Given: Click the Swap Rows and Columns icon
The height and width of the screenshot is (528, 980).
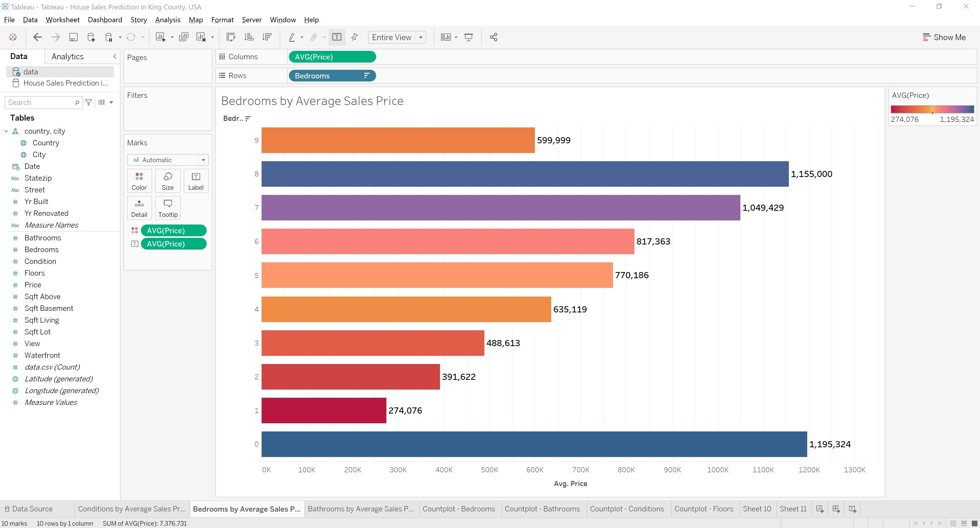Looking at the screenshot, I should (x=230, y=37).
